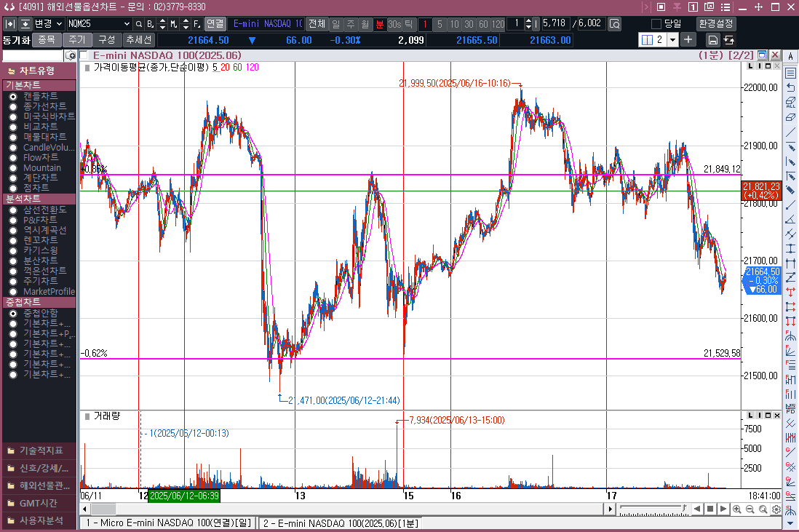
Task: Select the text 'A' drawing tool
Action: point(790,56)
